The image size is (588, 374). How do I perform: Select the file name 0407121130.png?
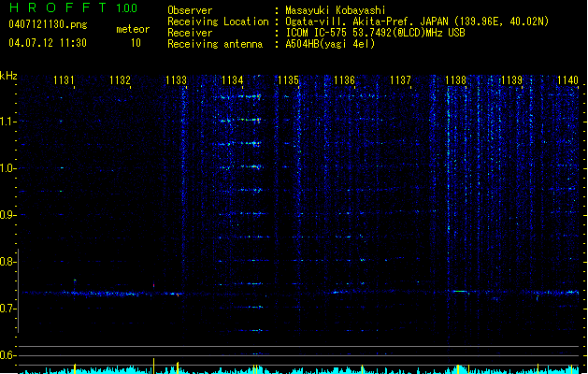[48, 24]
